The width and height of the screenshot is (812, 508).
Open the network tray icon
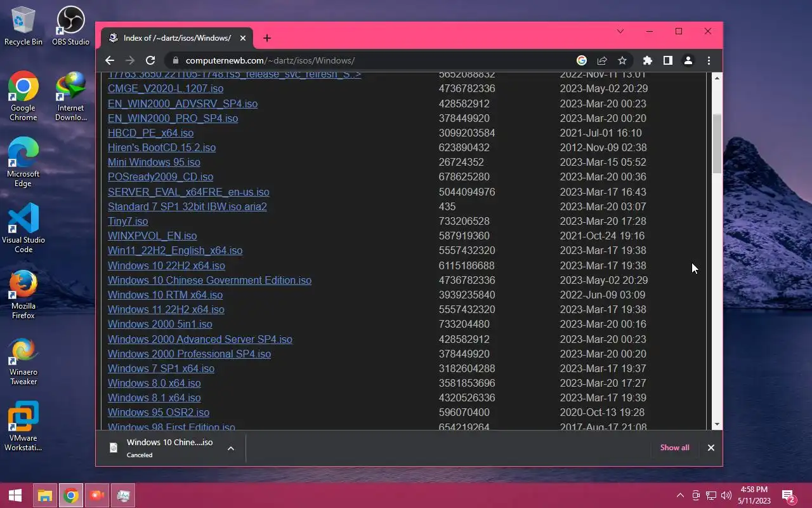pyautogui.click(x=711, y=495)
